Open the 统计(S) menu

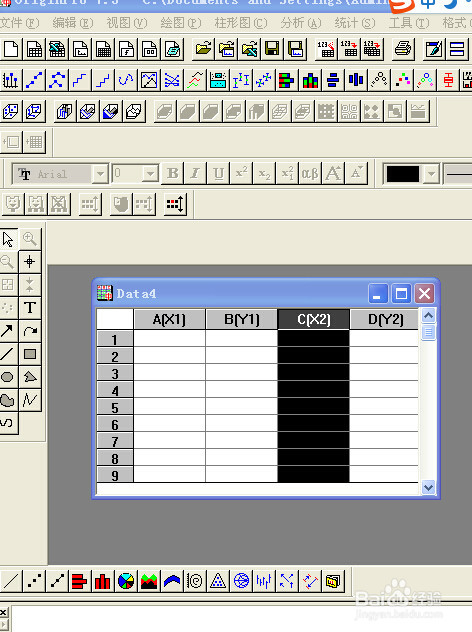[355, 23]
